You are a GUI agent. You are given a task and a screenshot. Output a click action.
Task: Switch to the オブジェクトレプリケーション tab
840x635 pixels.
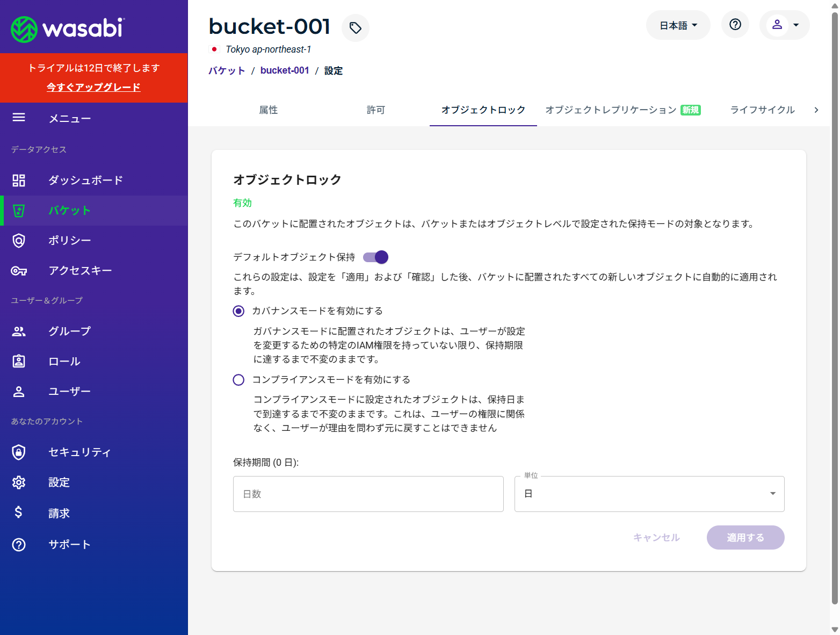[623, 110]
